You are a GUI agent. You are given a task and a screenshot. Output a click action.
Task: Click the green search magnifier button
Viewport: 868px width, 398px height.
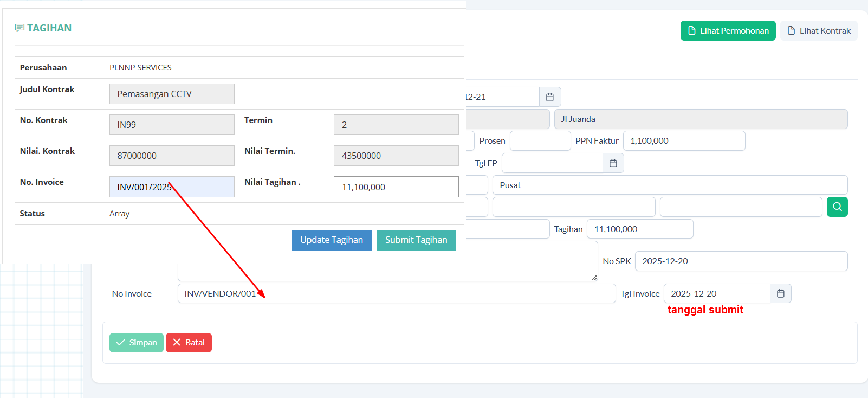(837, 207)
